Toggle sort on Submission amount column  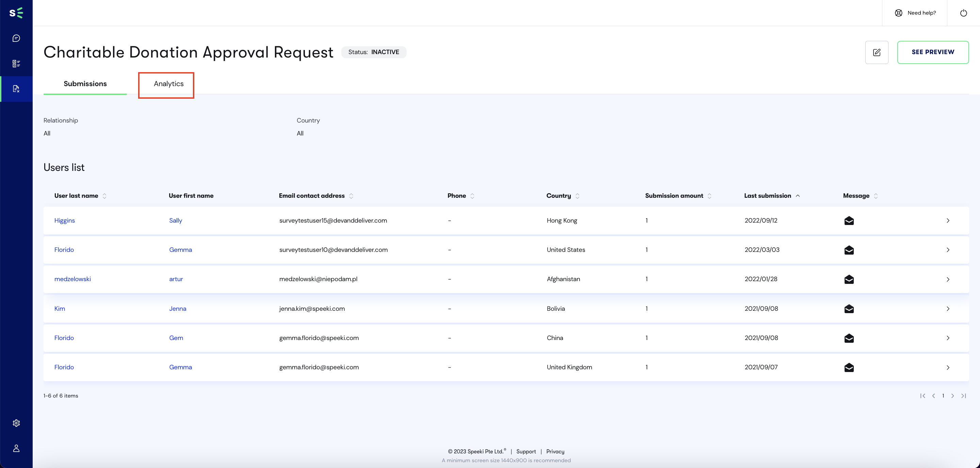(709, 196)
